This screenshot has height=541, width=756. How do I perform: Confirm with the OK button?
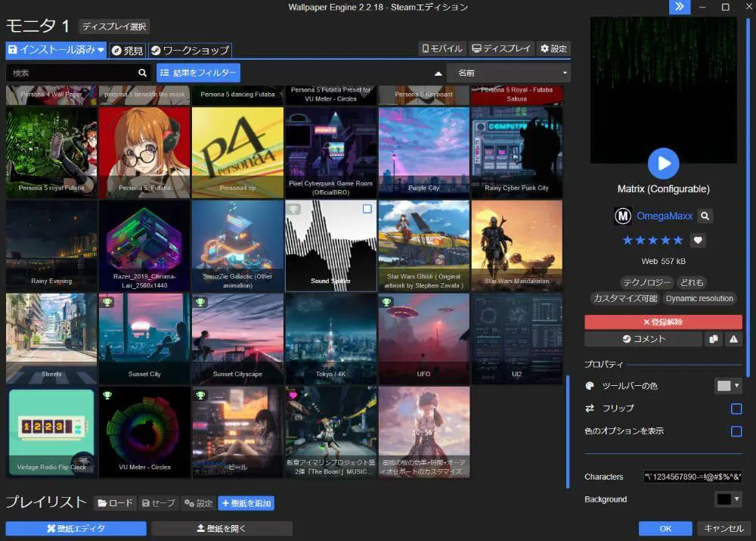click(x=665, y=528)
